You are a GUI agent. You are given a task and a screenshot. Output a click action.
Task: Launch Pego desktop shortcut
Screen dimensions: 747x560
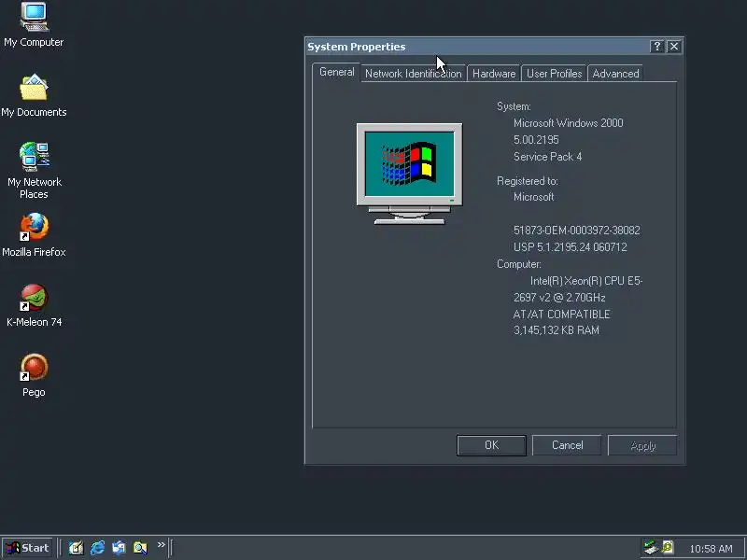[34, 375]
